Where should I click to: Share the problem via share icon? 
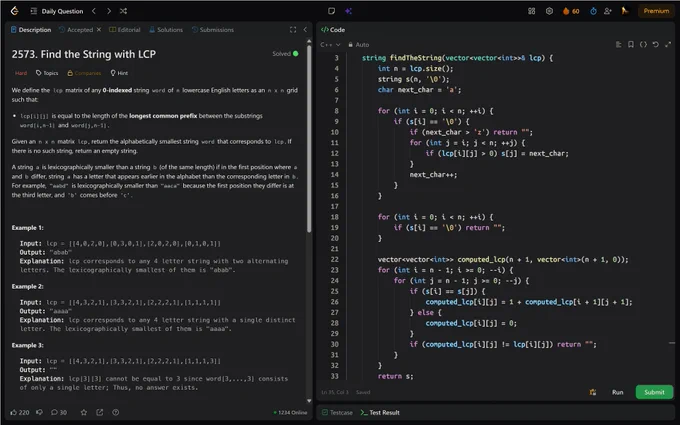[x=100, y=412]
